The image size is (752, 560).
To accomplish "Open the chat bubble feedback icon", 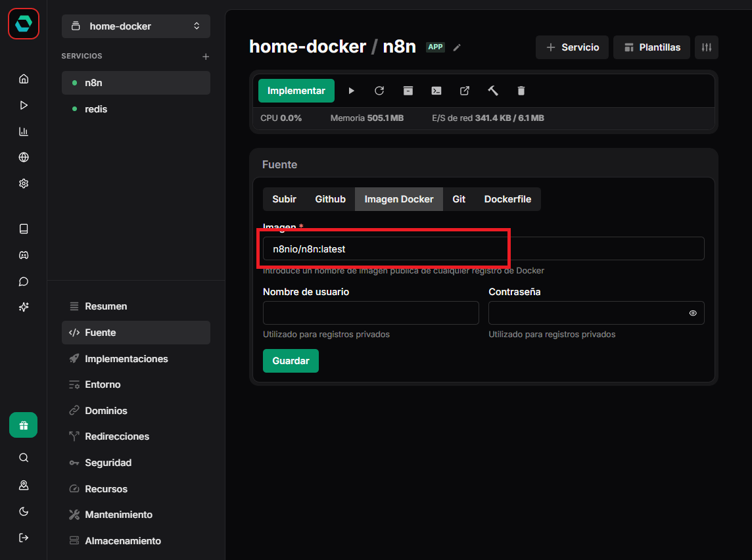I will tap(24, 281).
